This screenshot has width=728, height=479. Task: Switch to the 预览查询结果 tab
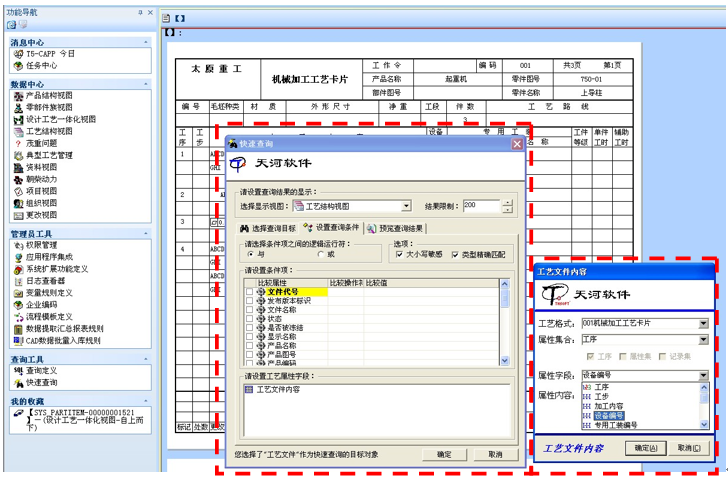point(395,228)
